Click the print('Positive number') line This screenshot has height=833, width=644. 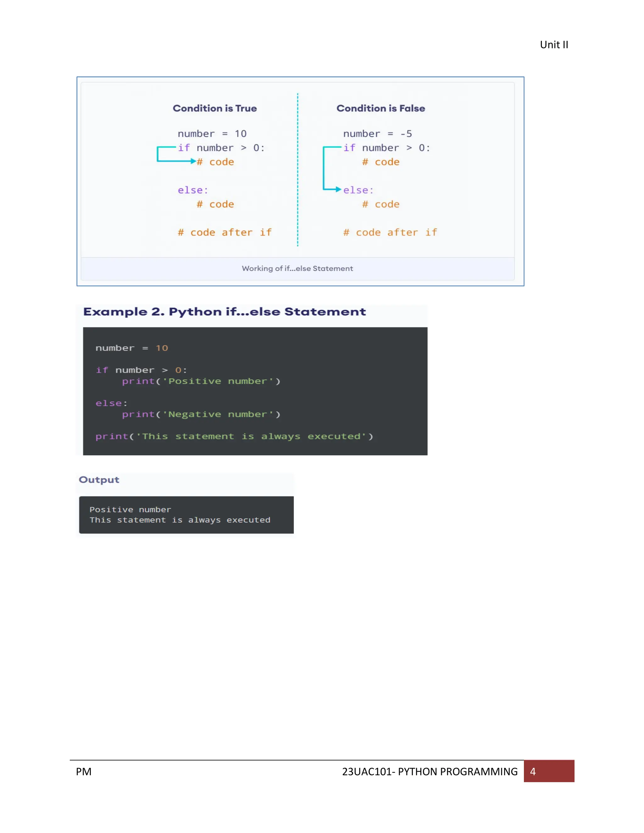pos(202,381)
